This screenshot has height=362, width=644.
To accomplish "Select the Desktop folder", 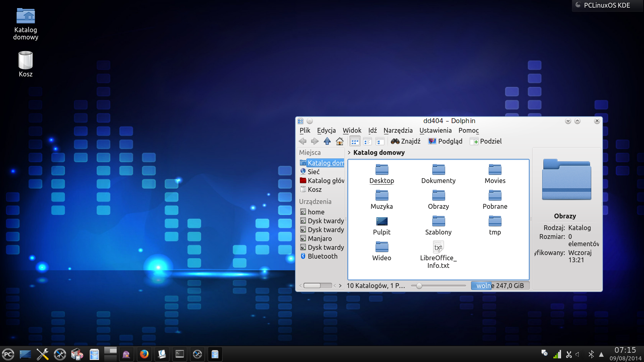I will tap(382, 174).
